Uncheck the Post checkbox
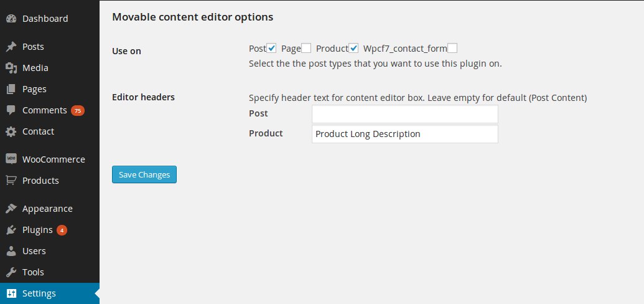Image resolution: width=644 pixels, height=304 pixels. click(271, 49)
